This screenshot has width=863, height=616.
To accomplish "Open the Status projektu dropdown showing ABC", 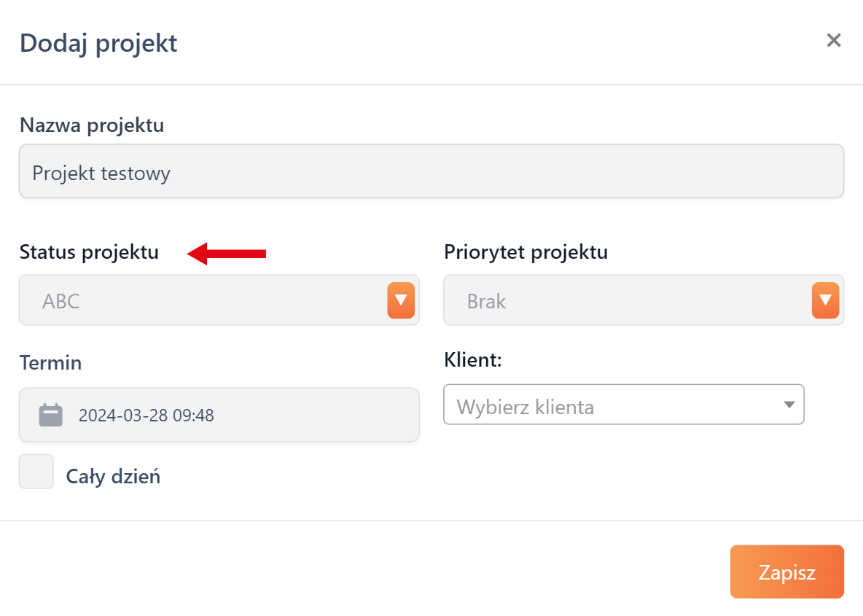I will click(204, 300).
